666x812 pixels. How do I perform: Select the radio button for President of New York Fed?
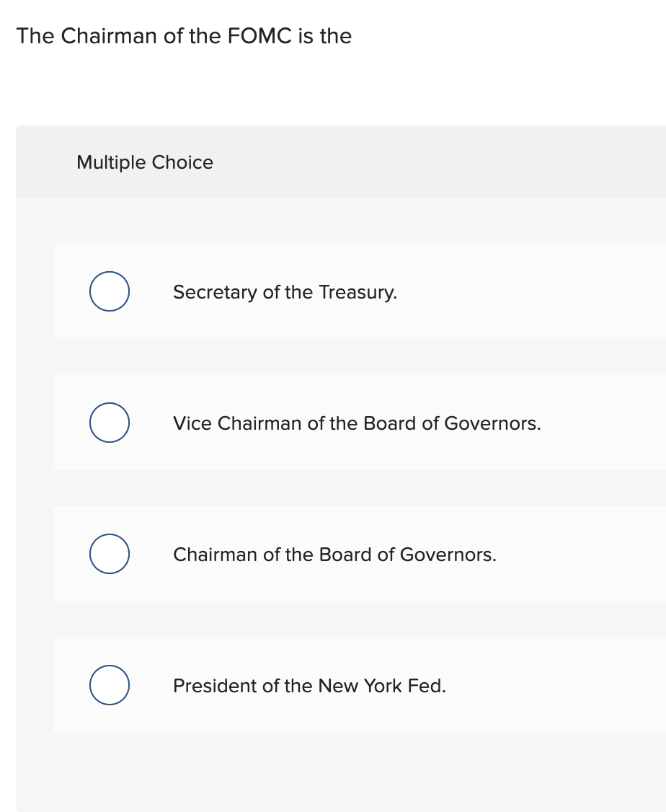click(109, 685)
